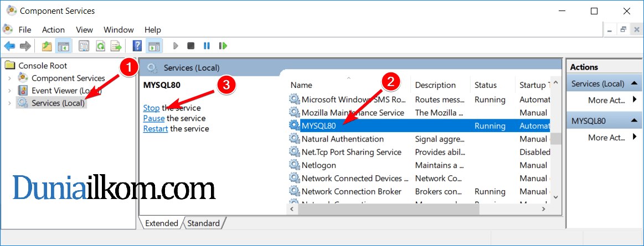Click the Pause the service link
644x246 pixels.
[154, 118]
